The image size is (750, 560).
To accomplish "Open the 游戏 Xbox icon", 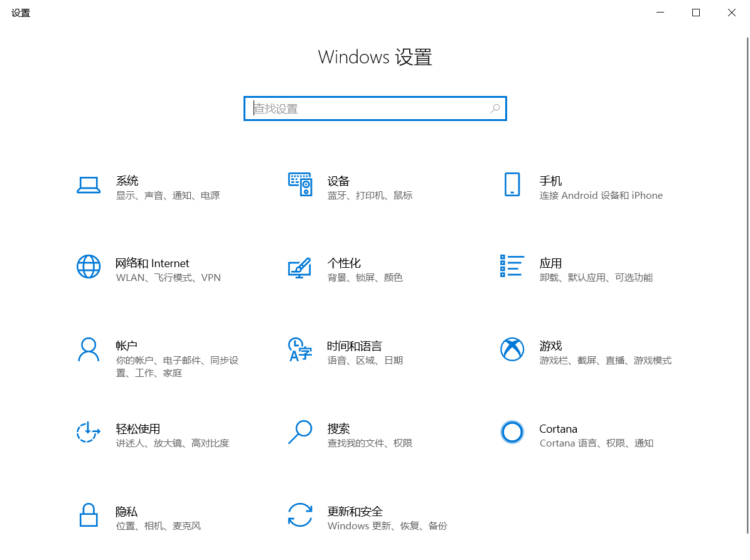I will click(512, 349).
